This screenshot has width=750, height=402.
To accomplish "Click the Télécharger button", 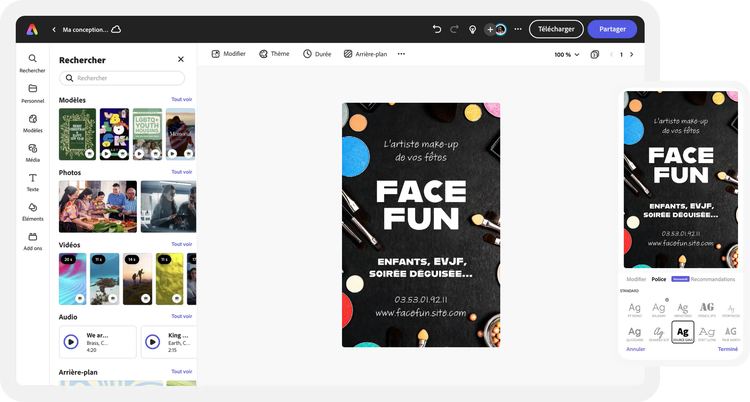I will 556,29.
